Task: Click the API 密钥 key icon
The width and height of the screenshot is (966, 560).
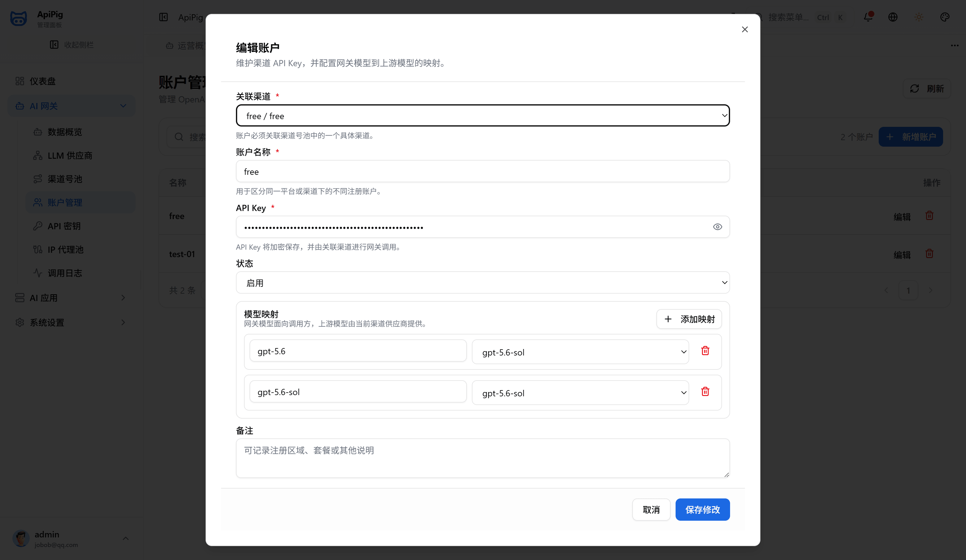Action: (x=37, y=226)
